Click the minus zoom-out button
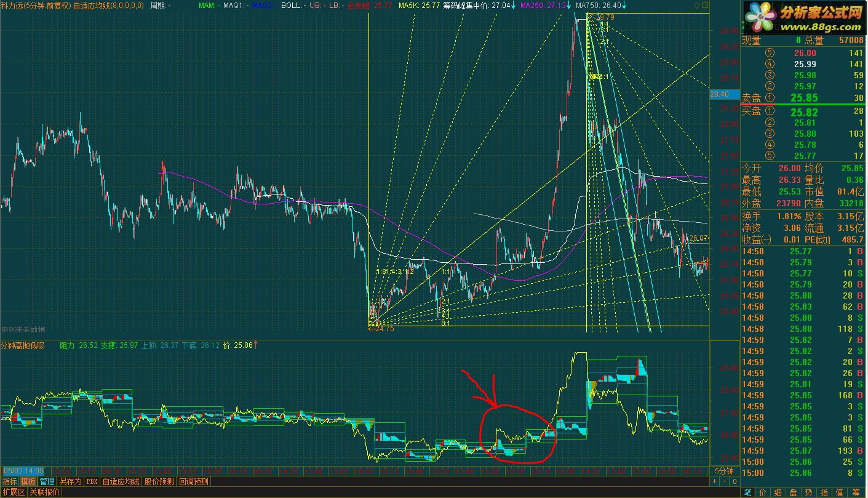The image size is (868, 498). click(x=725, y=481)
